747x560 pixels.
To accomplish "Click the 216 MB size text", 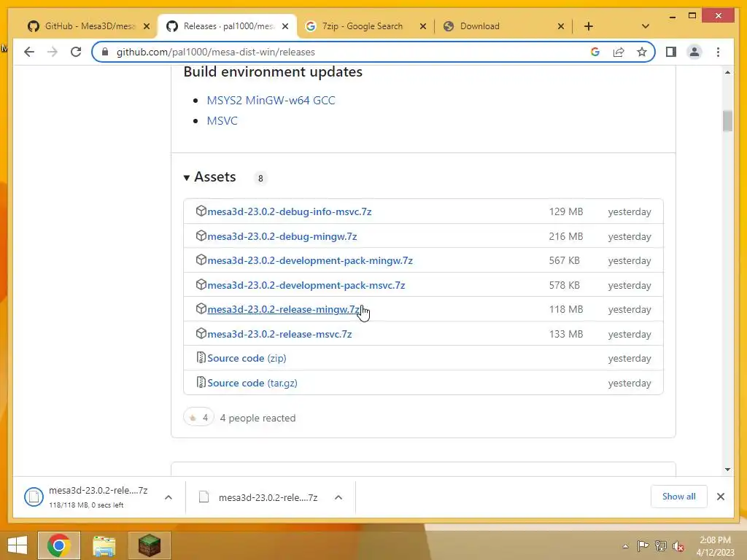I will click(x=566, y=236).
